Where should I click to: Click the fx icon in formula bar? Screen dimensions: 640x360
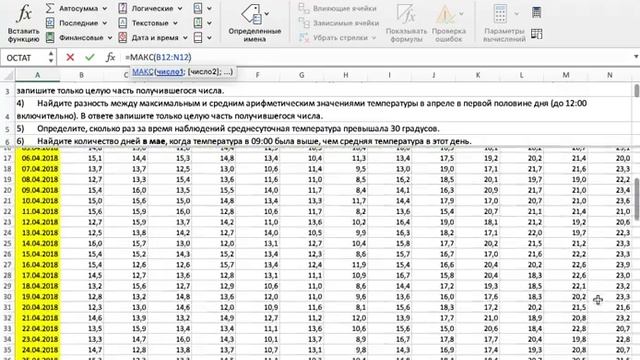click(110, 57)
